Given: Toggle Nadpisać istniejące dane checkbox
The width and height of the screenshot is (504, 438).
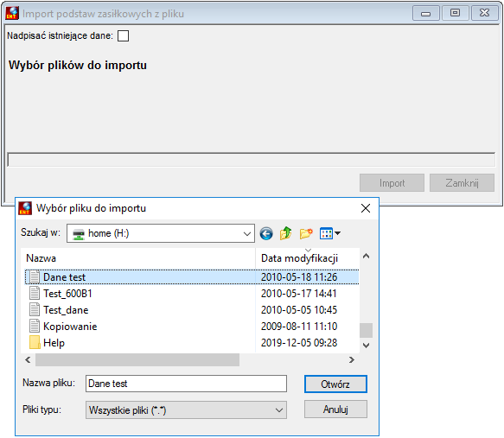Looking at the screenshot, I should pyautogui.click(x=123, y=35).
